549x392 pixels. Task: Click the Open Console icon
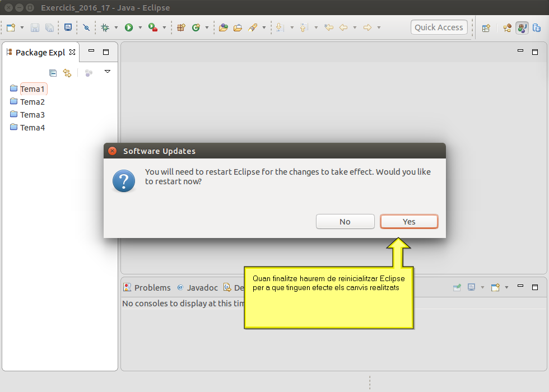coord(495,288)
